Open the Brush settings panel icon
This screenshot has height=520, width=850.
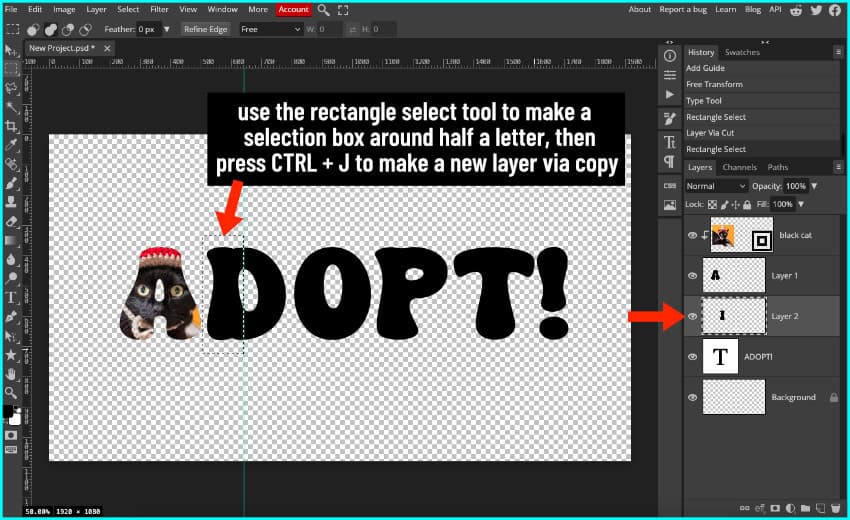coord(670,119)
